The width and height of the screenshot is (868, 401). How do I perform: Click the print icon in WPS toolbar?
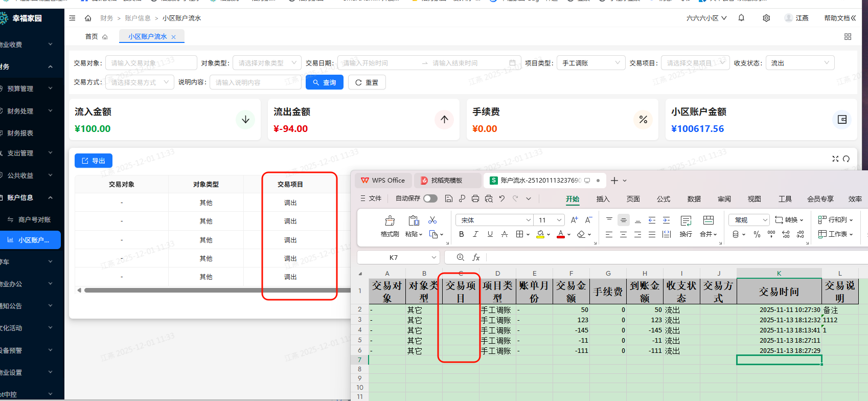[x=475, y=198]
